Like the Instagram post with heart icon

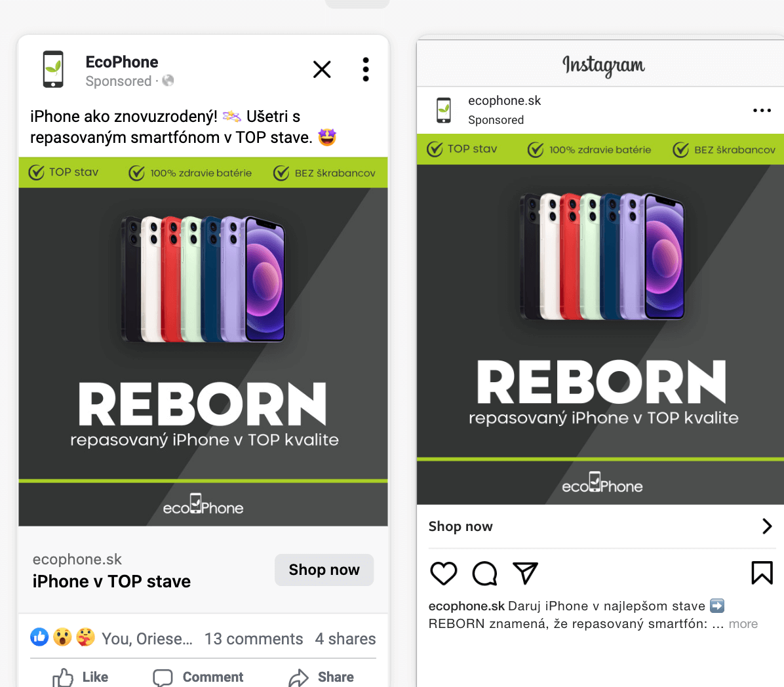pyautogui.click(x=444, y=574)
